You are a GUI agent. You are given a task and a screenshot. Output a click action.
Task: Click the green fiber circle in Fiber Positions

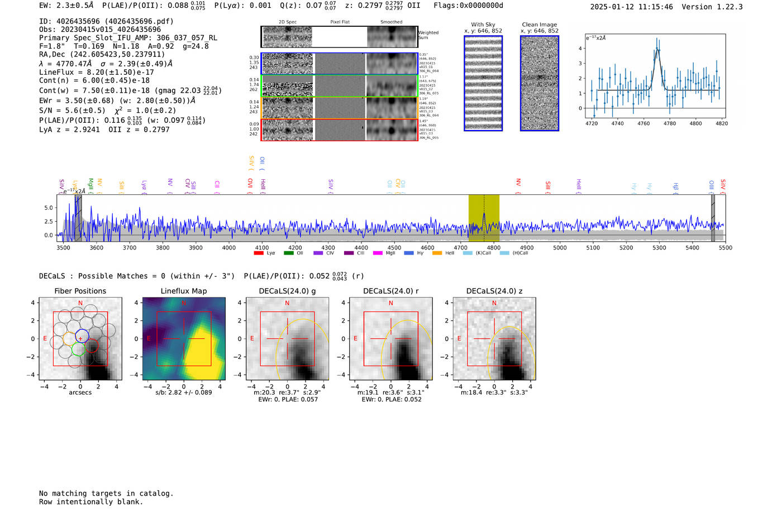(78, 349)
